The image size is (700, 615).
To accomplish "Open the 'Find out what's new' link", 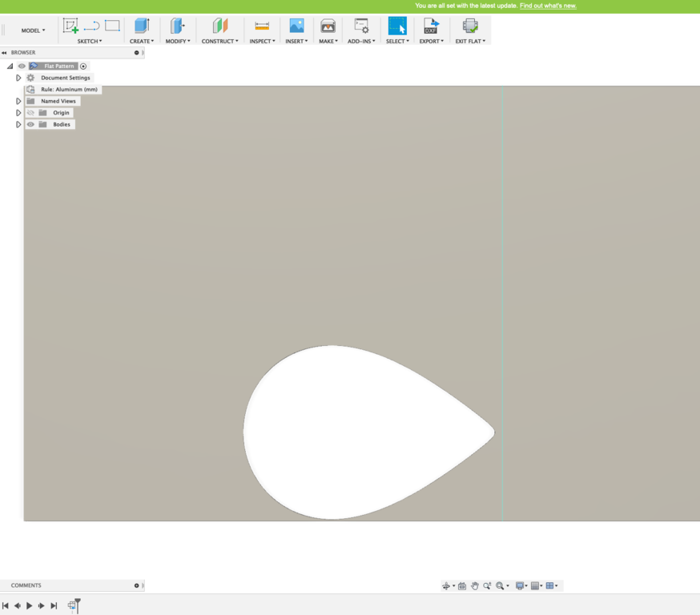I will (x=548, y=6).
